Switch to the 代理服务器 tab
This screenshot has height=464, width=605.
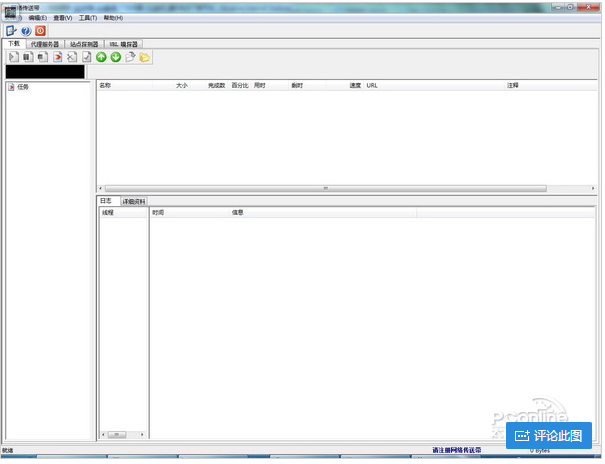[45, 44]
